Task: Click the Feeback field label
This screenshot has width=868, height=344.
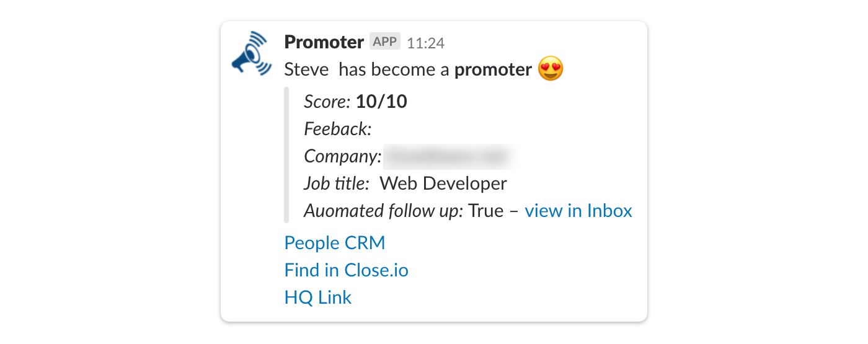Action: tap(337, 129)
